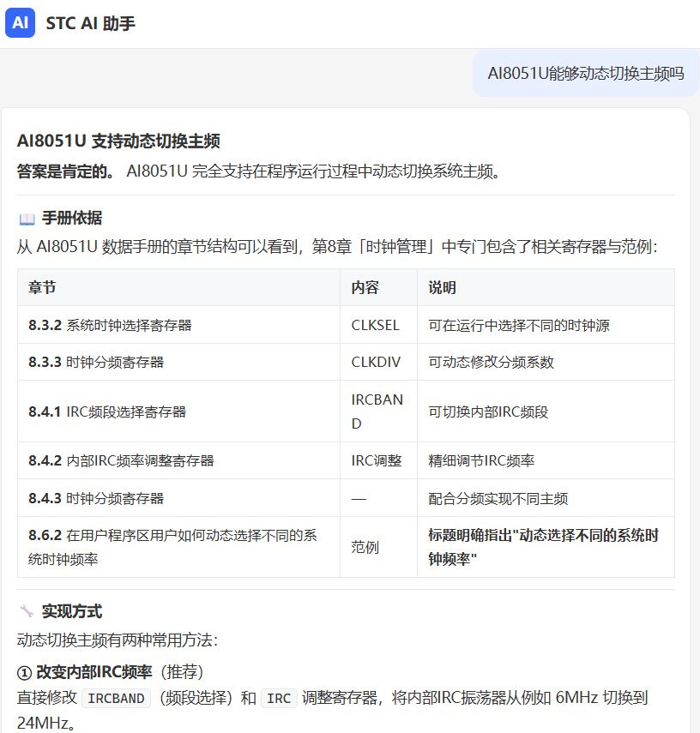Image resolution: width=700 pixels, height=733 pixels.
Task: Click the heading AI8051U 支持动态切换主频
Action: (118, 141)
